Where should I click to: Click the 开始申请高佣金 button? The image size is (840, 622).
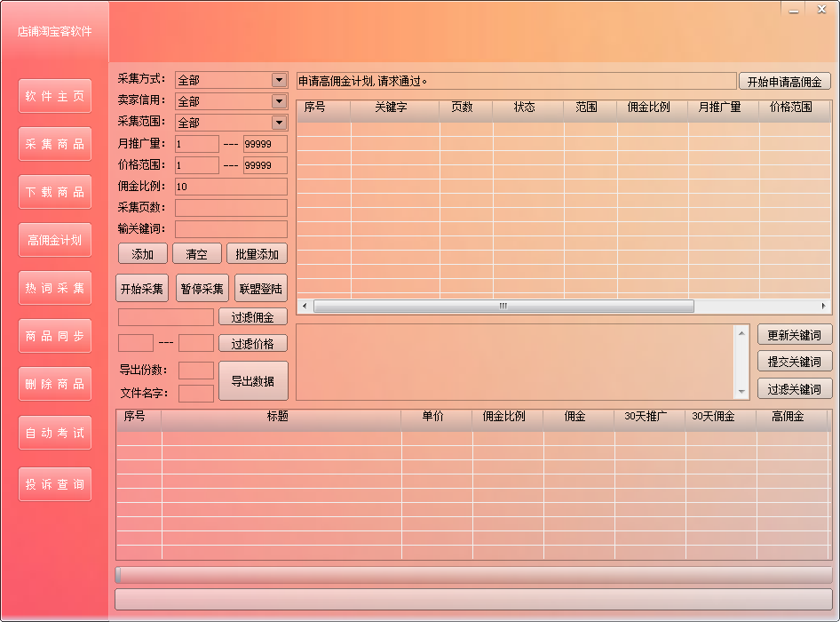[784, 82]
